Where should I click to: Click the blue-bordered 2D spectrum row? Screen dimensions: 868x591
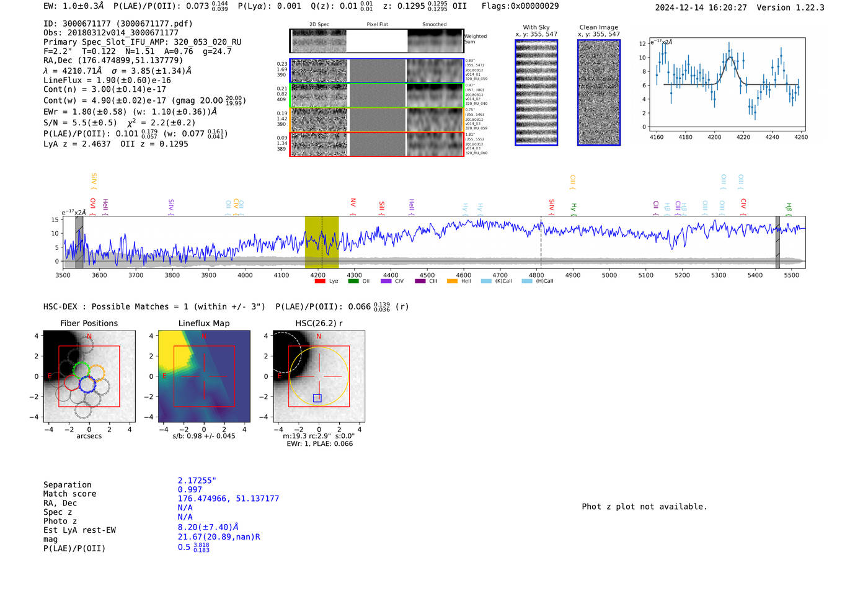(x=376, y=71)
